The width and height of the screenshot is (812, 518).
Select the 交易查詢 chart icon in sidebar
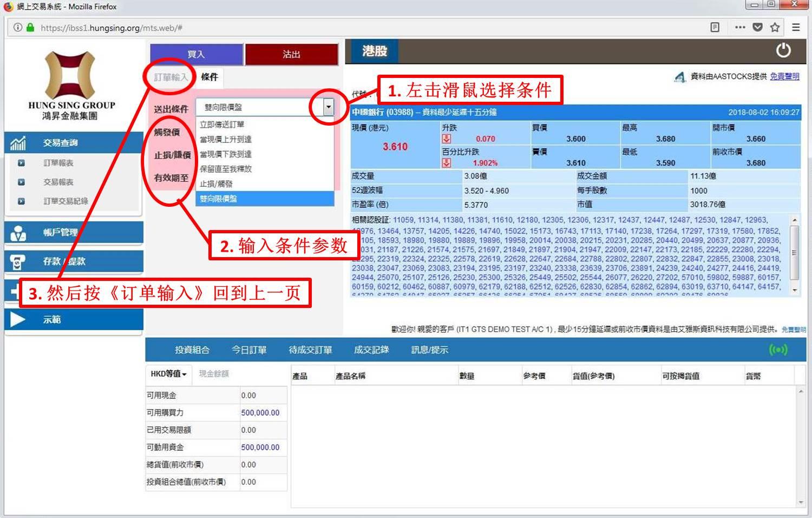(17, 143)
